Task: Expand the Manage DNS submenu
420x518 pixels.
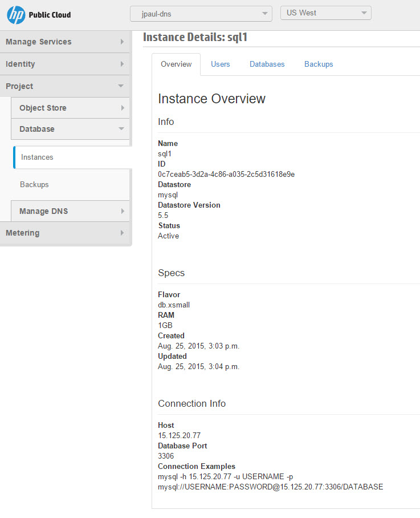Action: 70,211
